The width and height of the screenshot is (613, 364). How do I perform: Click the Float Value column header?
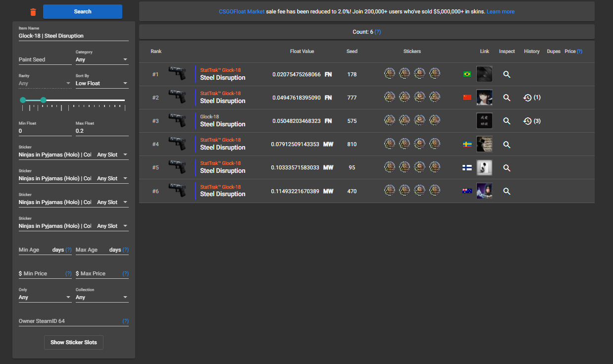pos(302,52)
